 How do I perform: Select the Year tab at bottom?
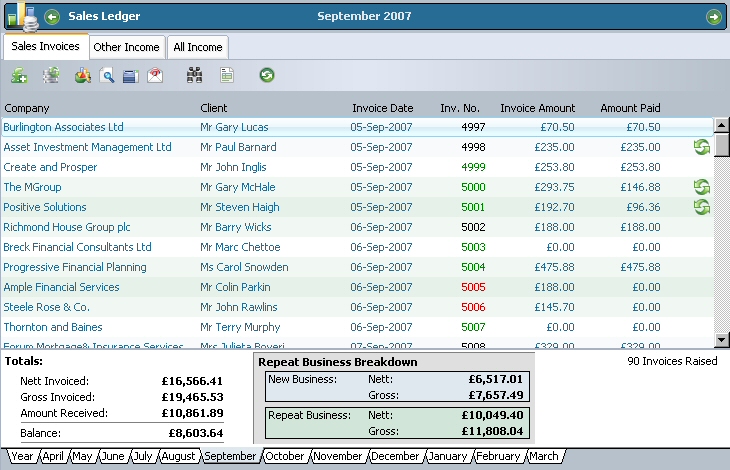pyautogui.click(x=22, y=456)
